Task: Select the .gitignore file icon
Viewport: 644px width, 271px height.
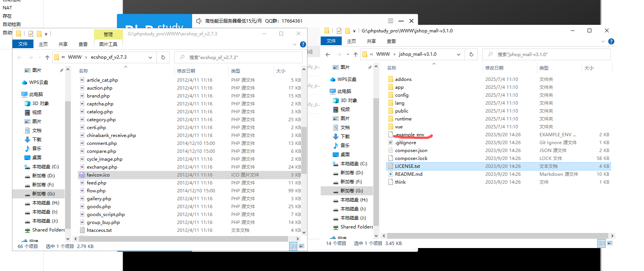Action: (391, 143)
